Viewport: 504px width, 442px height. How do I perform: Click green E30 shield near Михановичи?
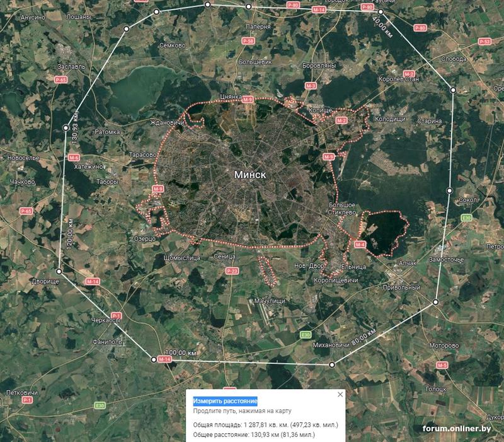coord(306,335)
